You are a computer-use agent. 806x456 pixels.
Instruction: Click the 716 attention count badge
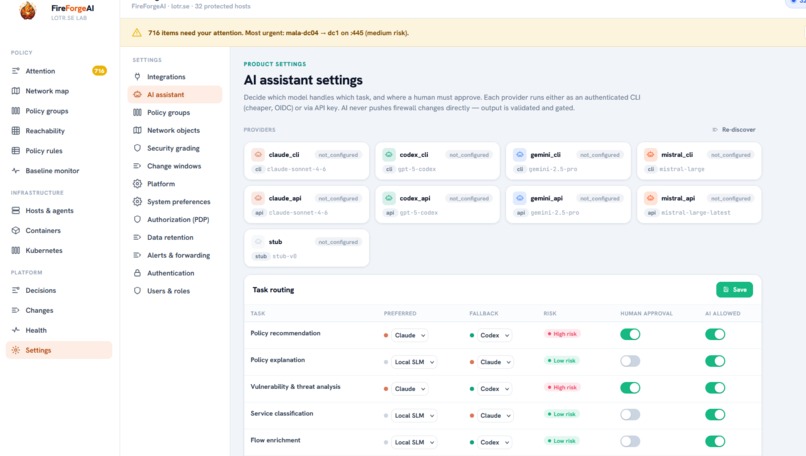(99, 71)
